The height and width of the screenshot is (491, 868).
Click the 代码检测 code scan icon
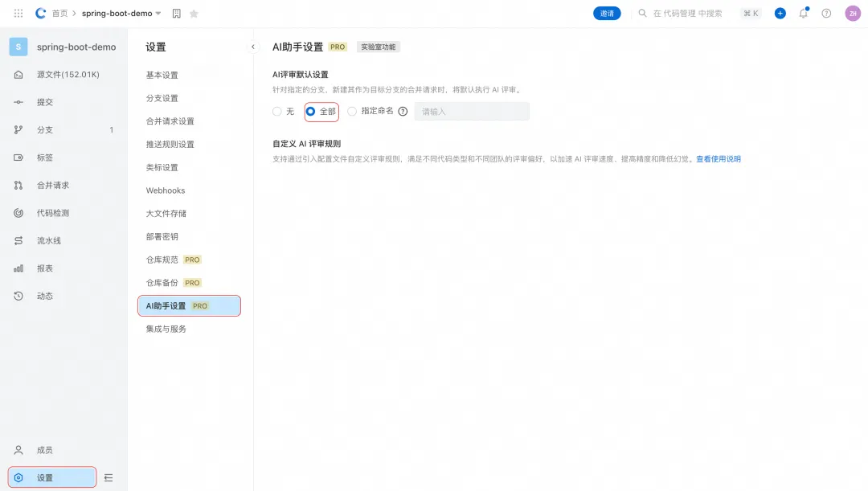point(18,213)
